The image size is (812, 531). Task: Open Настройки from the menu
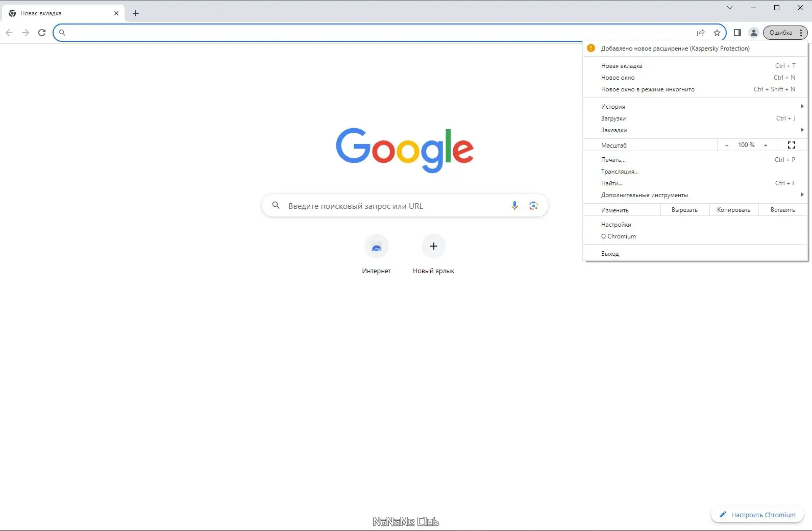[695, 225]
